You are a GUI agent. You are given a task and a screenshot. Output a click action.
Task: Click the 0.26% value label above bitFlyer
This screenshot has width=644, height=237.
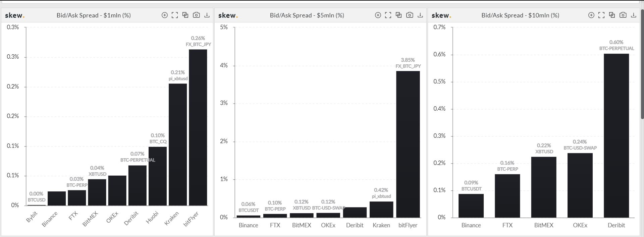pyautogui.click(x=198, y=38)
